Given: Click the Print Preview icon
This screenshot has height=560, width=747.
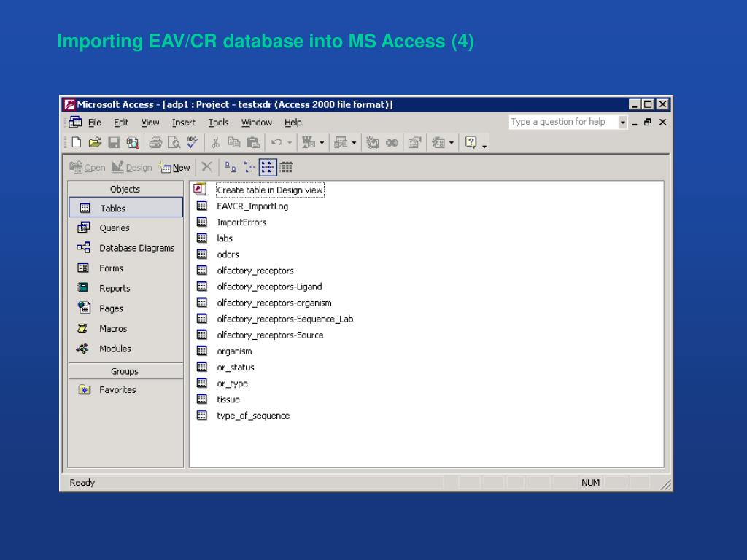Looking at the screenshot, I should tap(174, 142).
